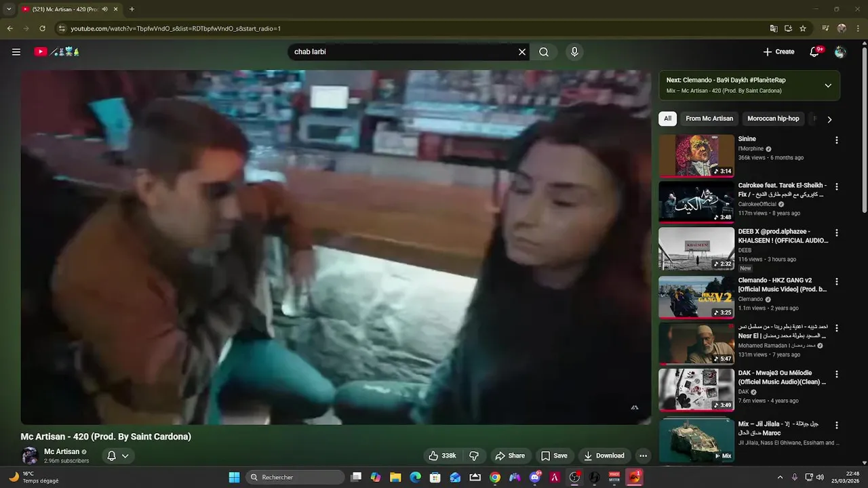Open Cairokee Fix video thumbnail
The image size is (868, 488).
pyautogui.click(x=696, y=201)
